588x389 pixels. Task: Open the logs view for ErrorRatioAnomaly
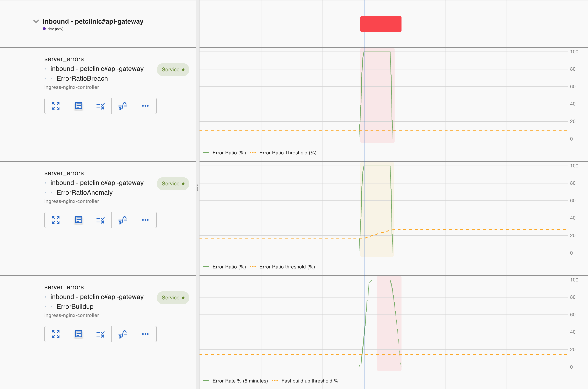point(78,220)
